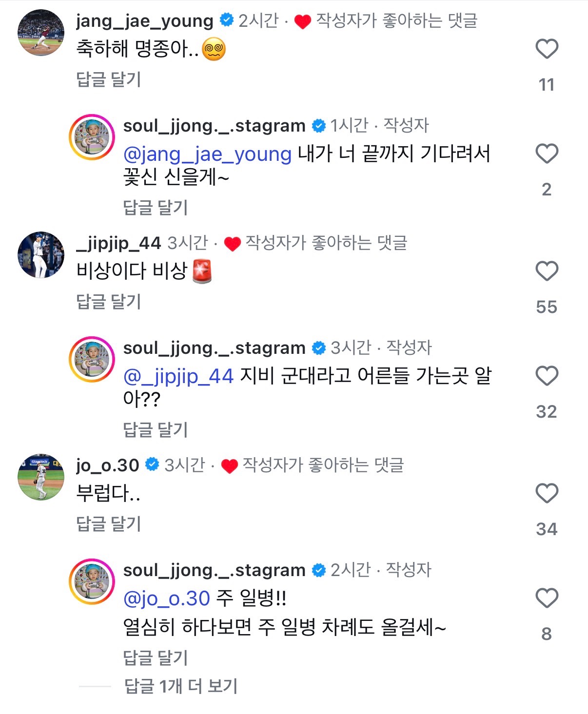Image resolution: width=588 pixels, height=714 pixels.
Task: Reply to jo_o.30's comment via 답글 달기
Action: click(x=109, y=524)
